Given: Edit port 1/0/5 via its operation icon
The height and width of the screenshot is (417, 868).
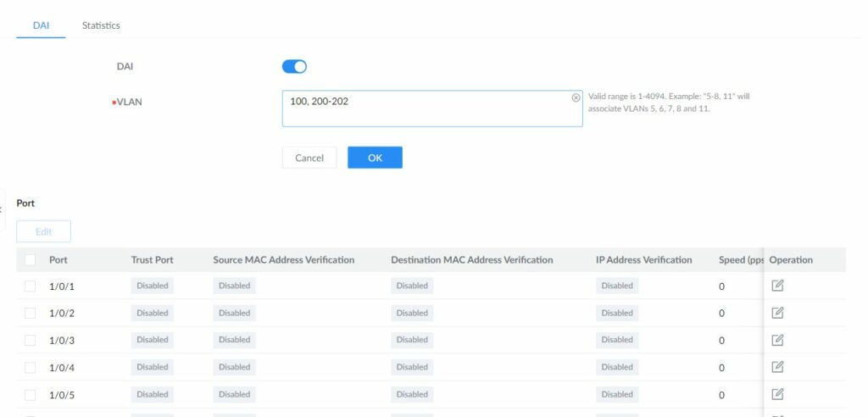Looking at the screenshot, I should pyautogui.click(x=777, y=394).
